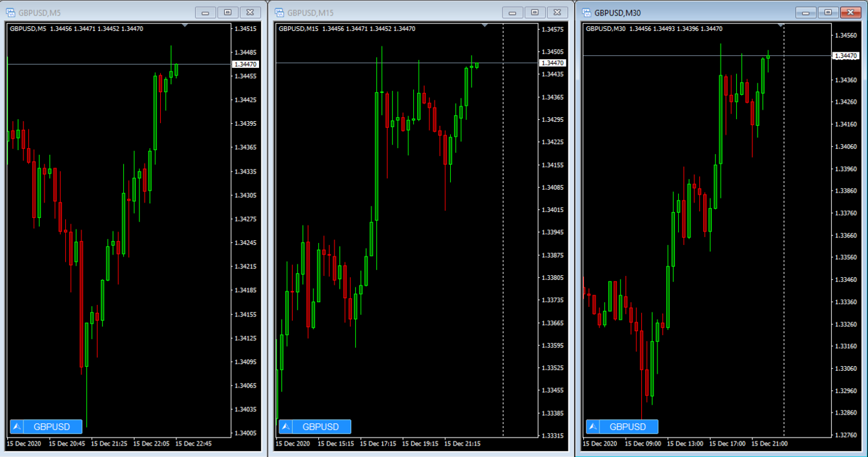Click the 1.34575 price scale value in M15
868x457 pixels.
pos(553,29)
